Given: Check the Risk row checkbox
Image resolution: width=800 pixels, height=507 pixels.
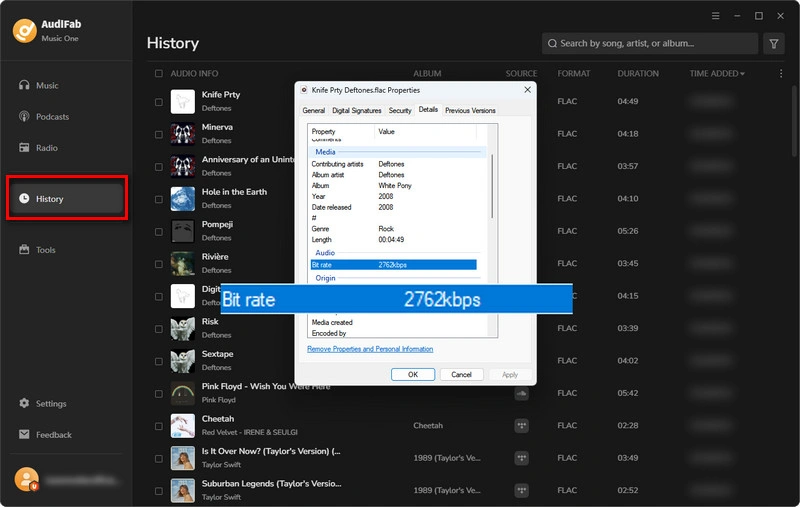Looking at the screenshot, I should [x=159, y=328].
